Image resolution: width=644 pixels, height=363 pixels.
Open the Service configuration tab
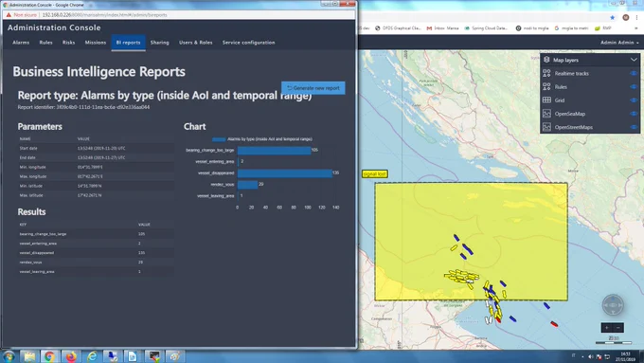(x=248, y=43)
